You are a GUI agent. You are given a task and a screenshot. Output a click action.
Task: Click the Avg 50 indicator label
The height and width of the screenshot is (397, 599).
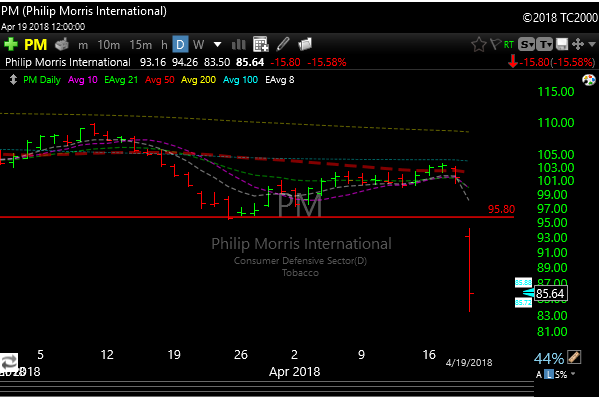(x=160, y=80)
